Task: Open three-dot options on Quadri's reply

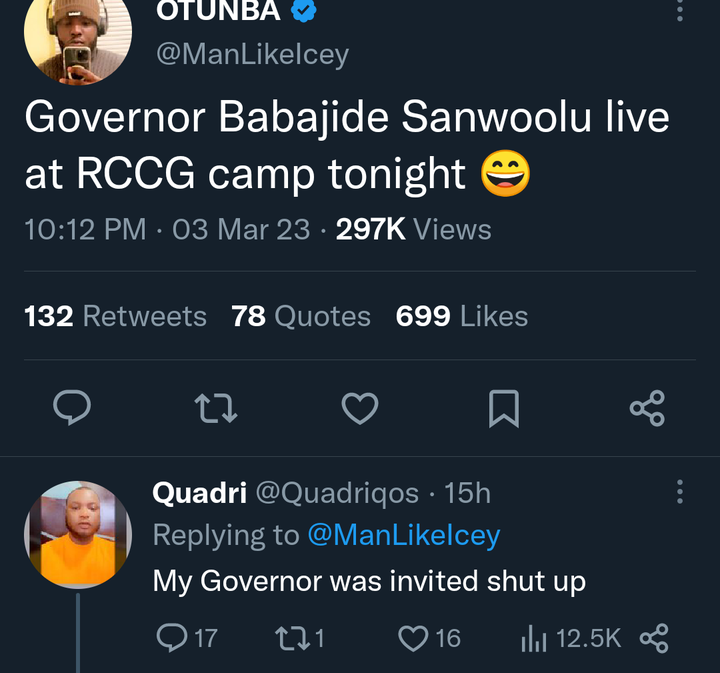Action: (680, 492)
